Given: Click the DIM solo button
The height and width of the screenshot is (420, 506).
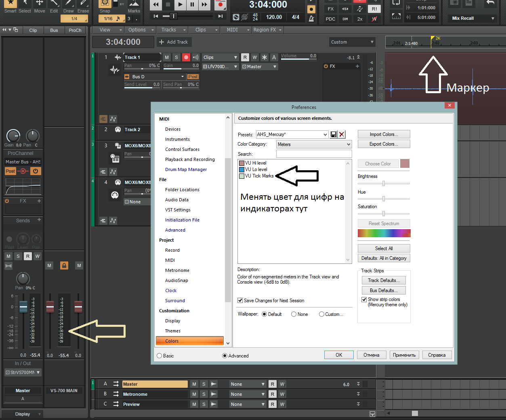Looking at the screenshot, I should pyautogui.click(x=345, y=19).
